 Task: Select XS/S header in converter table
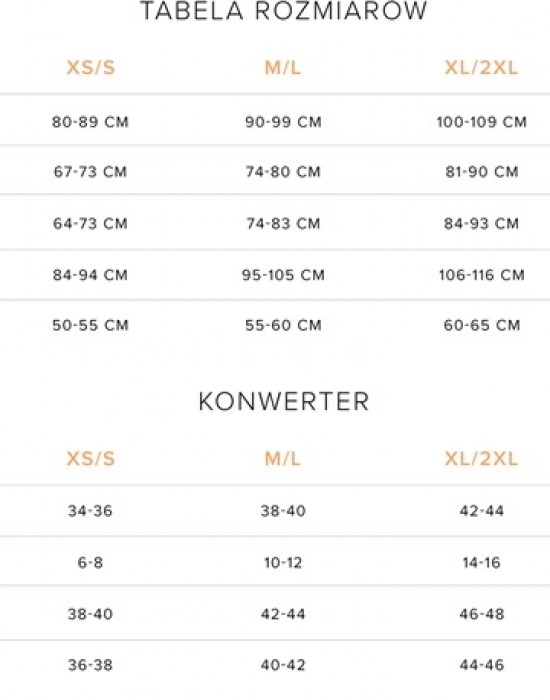pos(91,458)
